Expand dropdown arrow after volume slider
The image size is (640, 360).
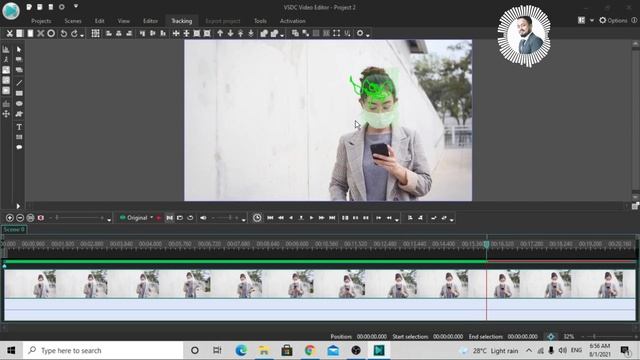(x=244, y=220)
